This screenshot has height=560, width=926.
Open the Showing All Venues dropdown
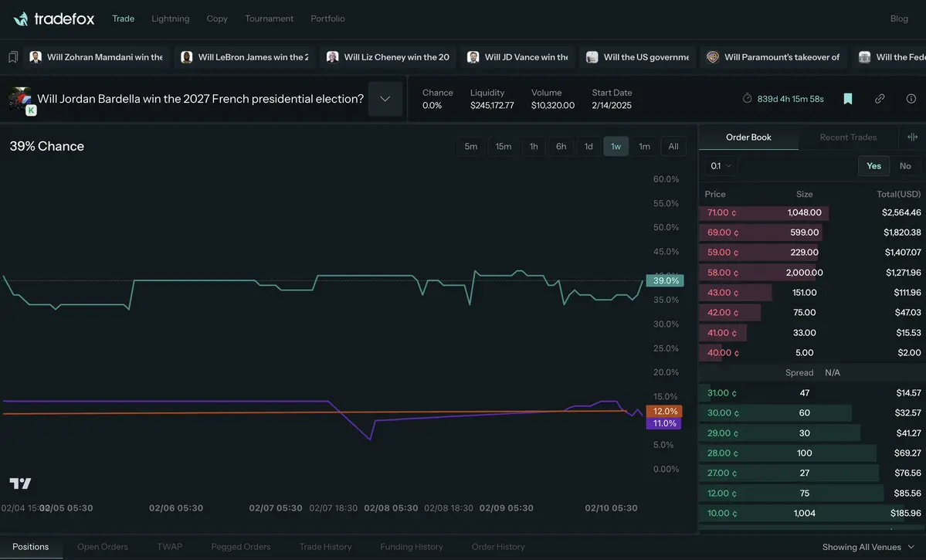868,547
